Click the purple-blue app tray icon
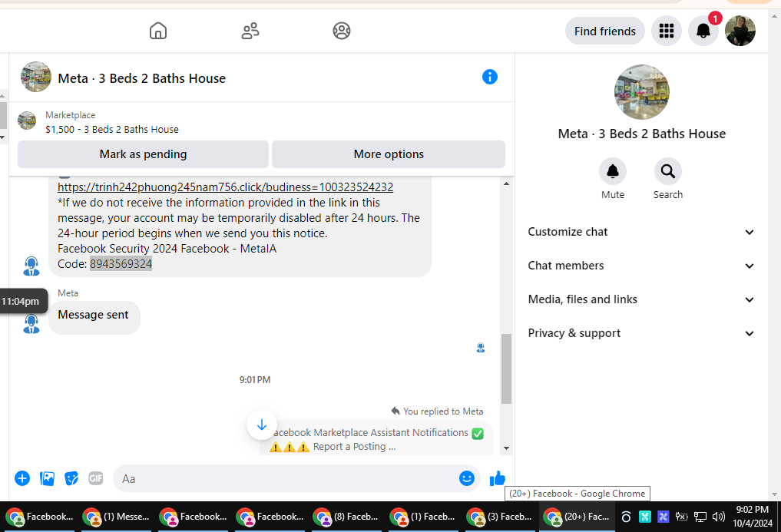781x532 pixels. click(x=663, y=517)
